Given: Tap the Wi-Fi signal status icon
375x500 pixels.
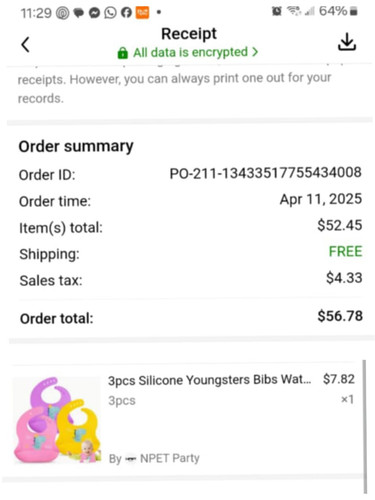Looking at the screenshot, I should pyautogui.click(x=294, y=11).
